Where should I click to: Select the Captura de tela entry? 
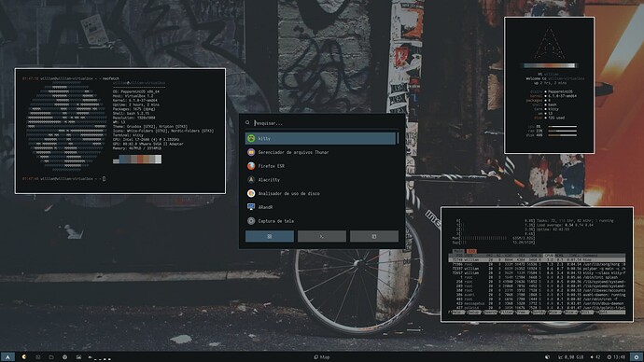click(x=320, y=221)
